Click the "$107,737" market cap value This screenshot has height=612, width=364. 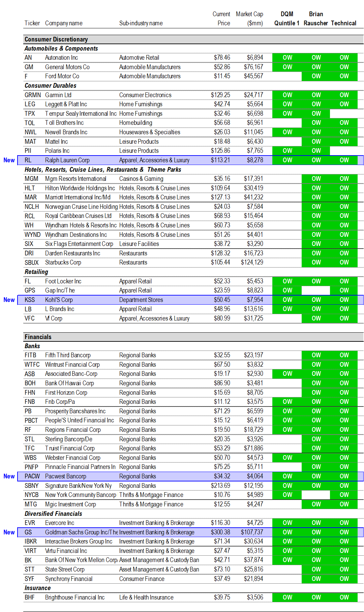[x=252, y=532]
